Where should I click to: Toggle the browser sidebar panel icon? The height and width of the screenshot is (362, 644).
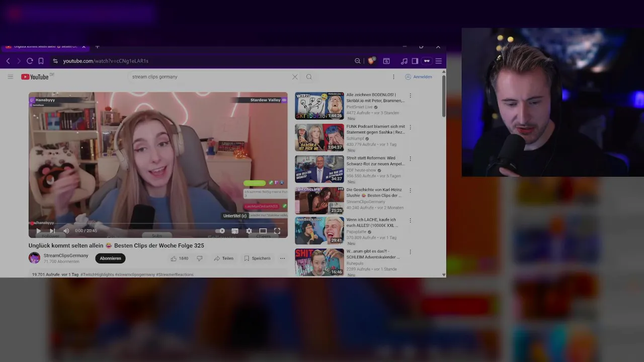[x=415, y=61]
